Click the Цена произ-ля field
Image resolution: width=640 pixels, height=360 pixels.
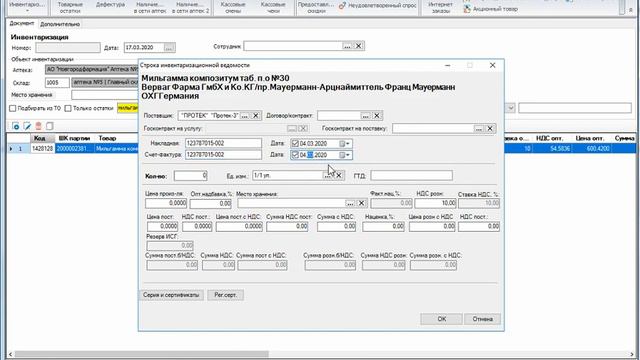166,203
